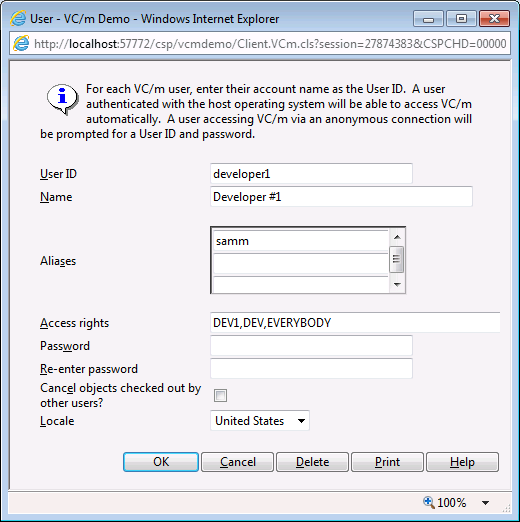Click the Internet Explorer icon in title bar
Screen dimensions: 520x522
pos(18,18)
